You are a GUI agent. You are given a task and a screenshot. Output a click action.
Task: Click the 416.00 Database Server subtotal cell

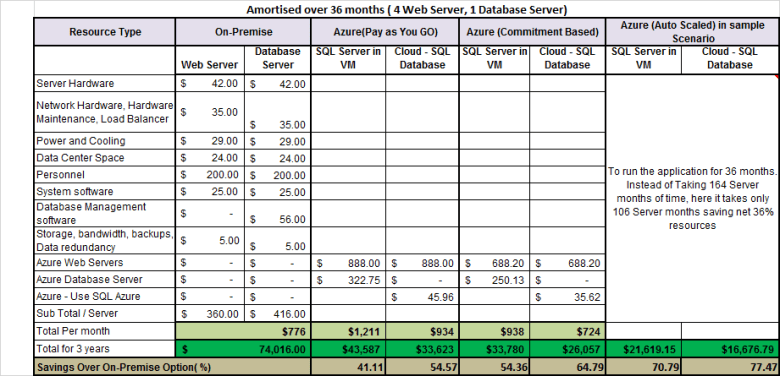(278, 313)
